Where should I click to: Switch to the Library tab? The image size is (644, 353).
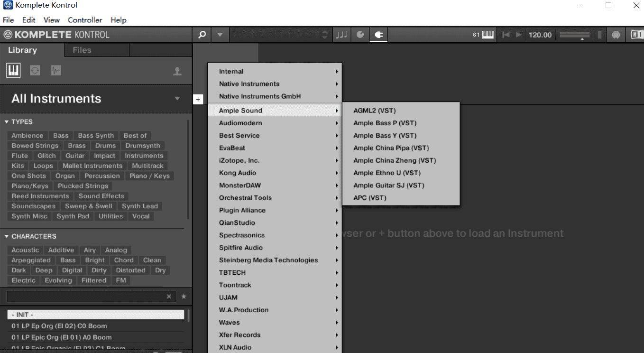pos(32,50)
